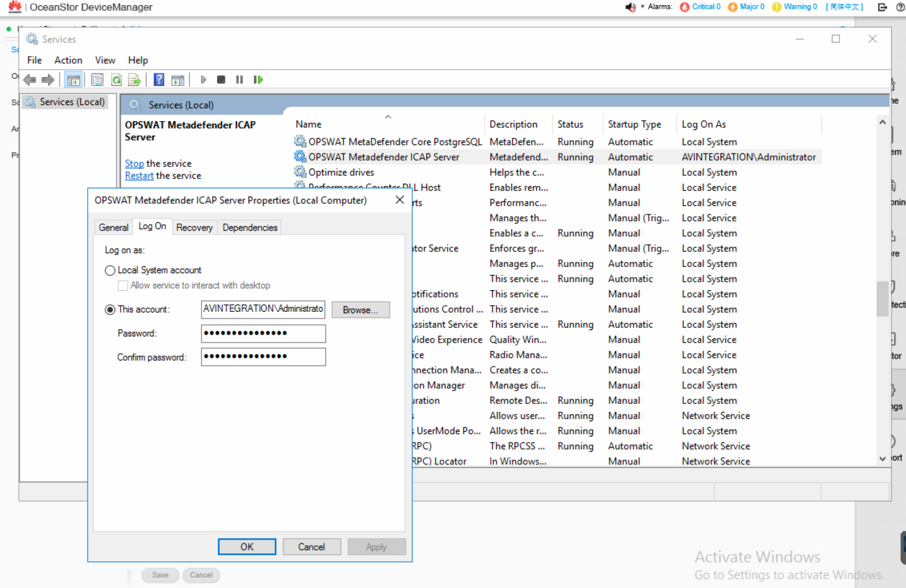
Task: Open the alarm sound dropdown arrow
Action: (x=643, y=7)
